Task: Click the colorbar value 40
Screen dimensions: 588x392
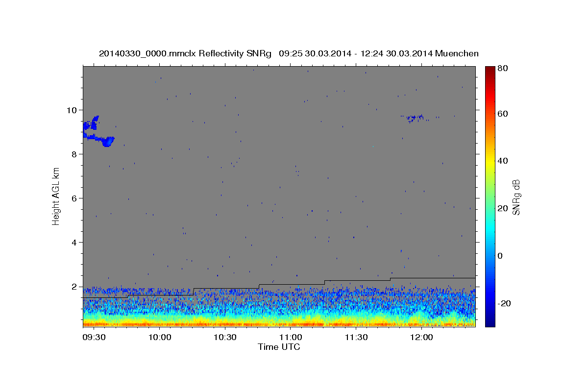Action: 504,161
